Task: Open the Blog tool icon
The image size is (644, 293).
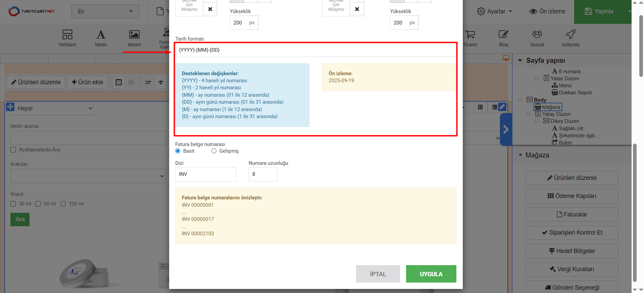Action: (503, 38)
